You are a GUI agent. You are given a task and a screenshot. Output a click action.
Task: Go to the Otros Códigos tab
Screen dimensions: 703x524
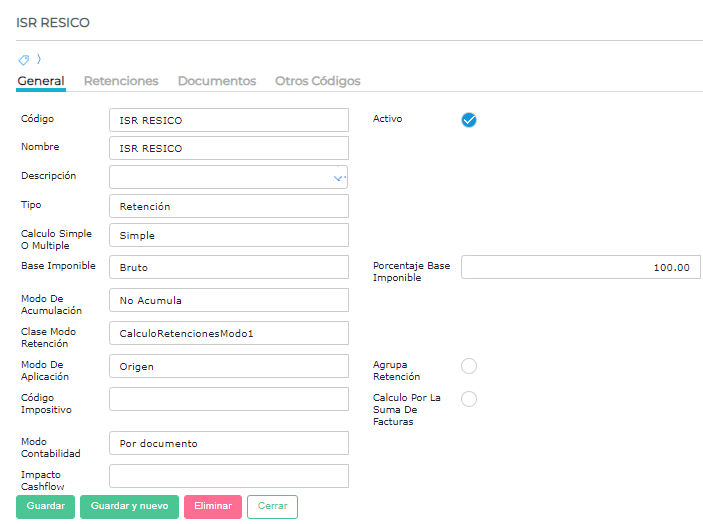[x=318, y=81]
